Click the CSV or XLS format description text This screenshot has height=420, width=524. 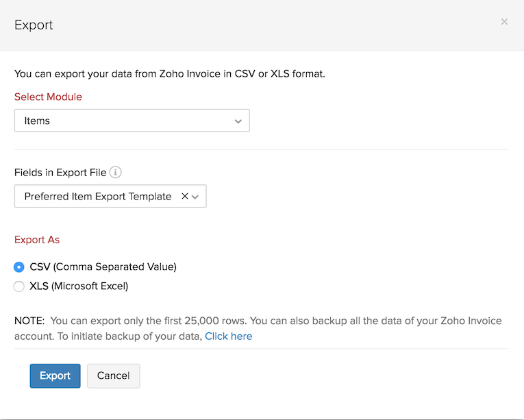click(170, 73)
